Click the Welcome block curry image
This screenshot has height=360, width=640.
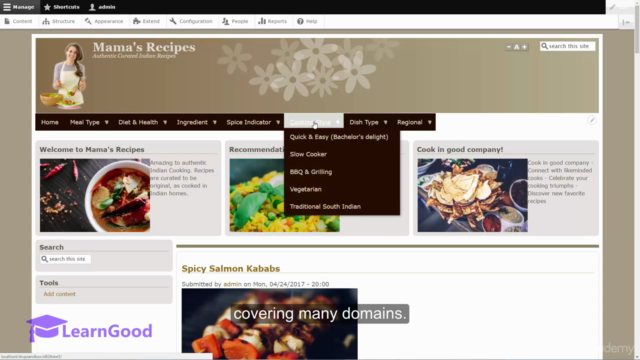pos(95,195)
